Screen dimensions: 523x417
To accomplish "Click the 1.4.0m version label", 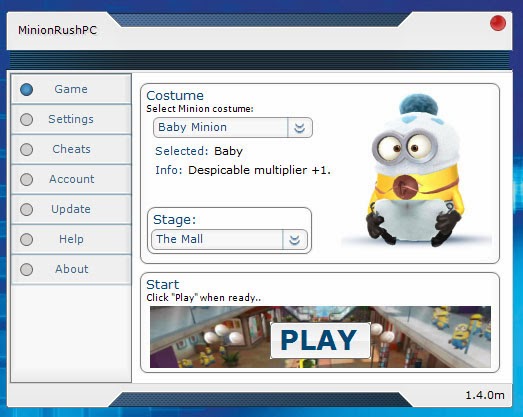I will click(485, 395).
